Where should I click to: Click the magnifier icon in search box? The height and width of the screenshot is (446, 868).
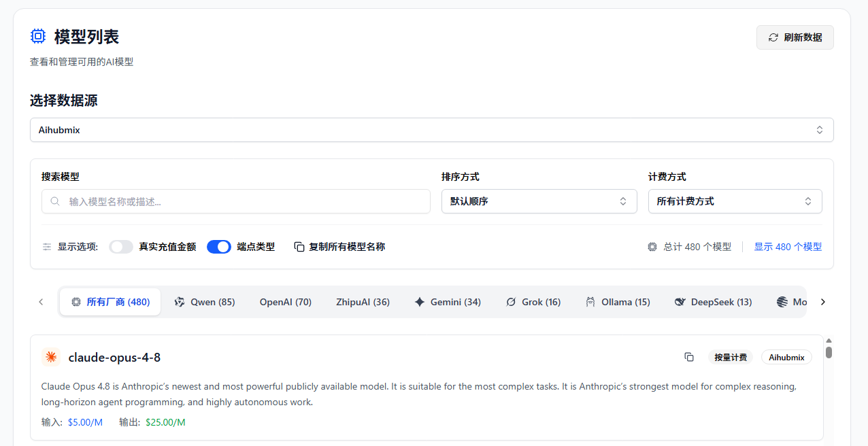click(x=55, y=201)
